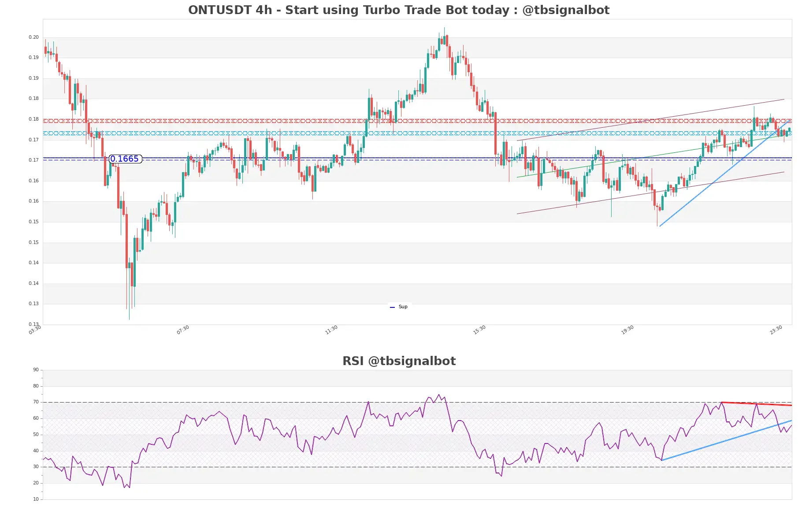Click the Sup legend entry
798x532 pixels.
coord(399,307)
